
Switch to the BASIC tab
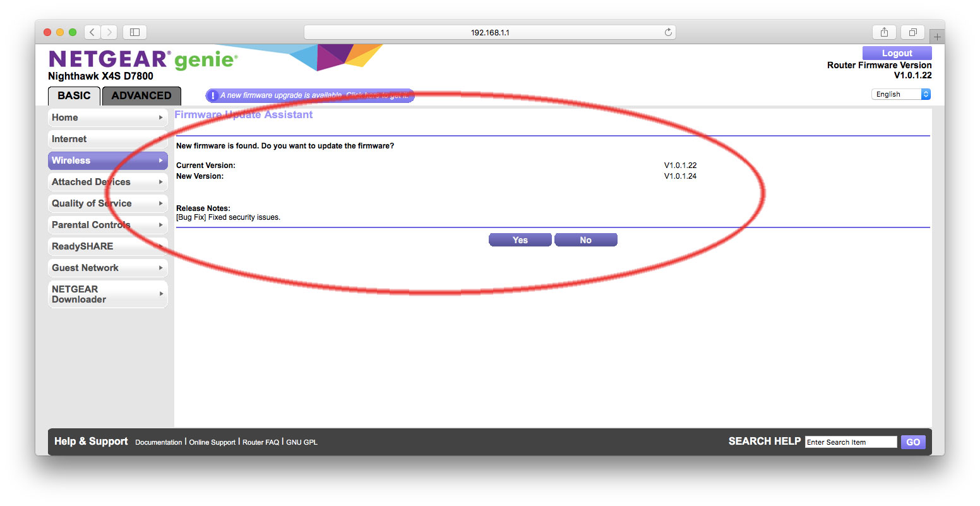(x=74, y=95)
